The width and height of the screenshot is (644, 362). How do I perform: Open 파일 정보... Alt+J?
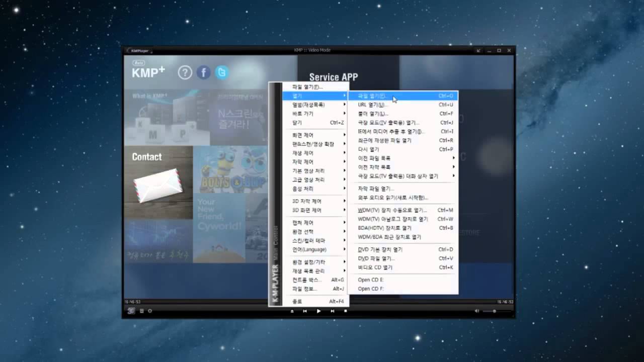tap(315, 289)
